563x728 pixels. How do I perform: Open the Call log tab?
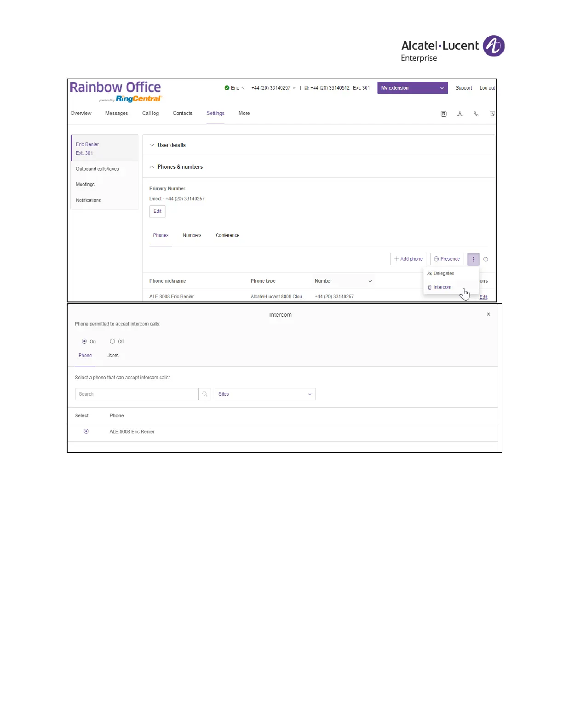(x=150, y=114)
